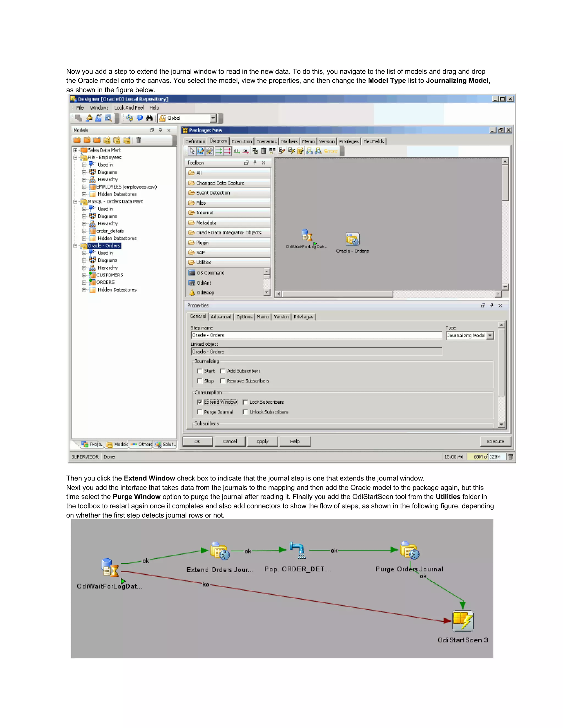
Task: Switch to the Execution tab
Action: 241,141
